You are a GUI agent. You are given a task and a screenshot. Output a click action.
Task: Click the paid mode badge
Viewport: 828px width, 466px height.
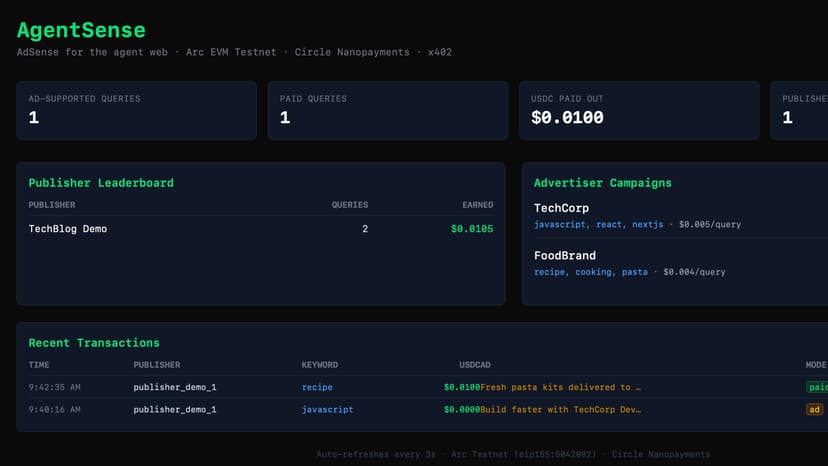(817, 387)
